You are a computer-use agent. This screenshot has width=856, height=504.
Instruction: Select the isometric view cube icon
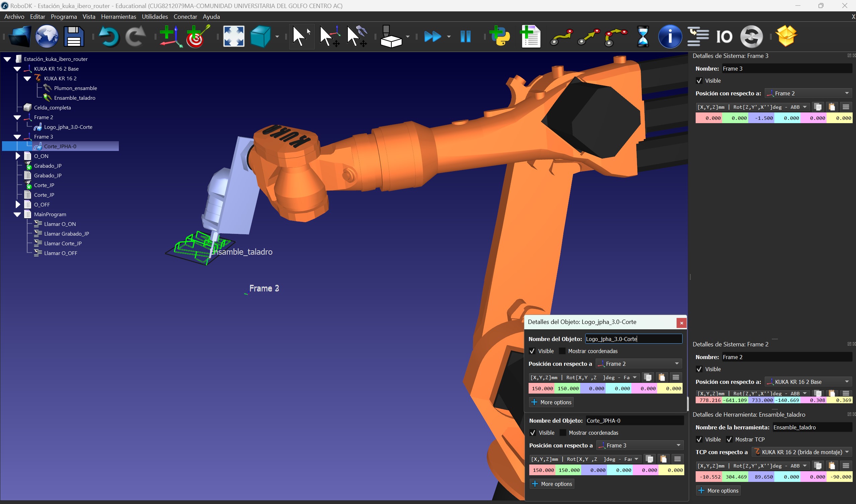pyautogui.click(x=260, y=36)
